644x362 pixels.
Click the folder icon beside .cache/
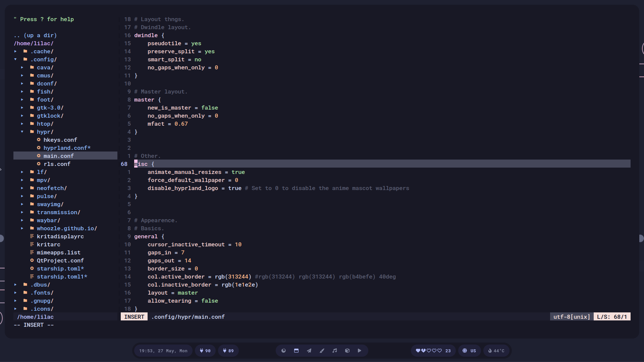25,51
